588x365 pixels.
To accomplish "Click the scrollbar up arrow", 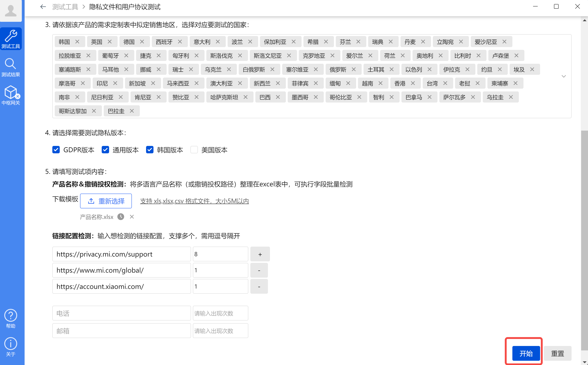I will (x=584, y=21).
